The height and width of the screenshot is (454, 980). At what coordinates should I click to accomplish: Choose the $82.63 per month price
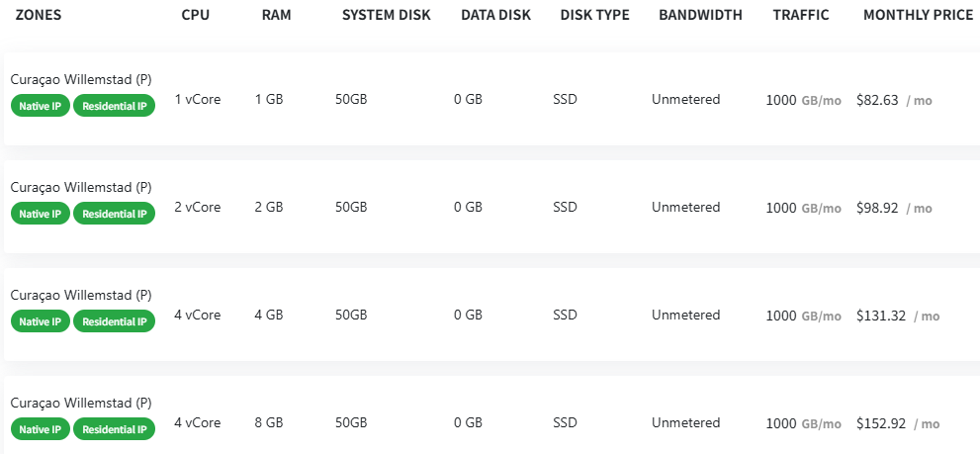point(877,100)
